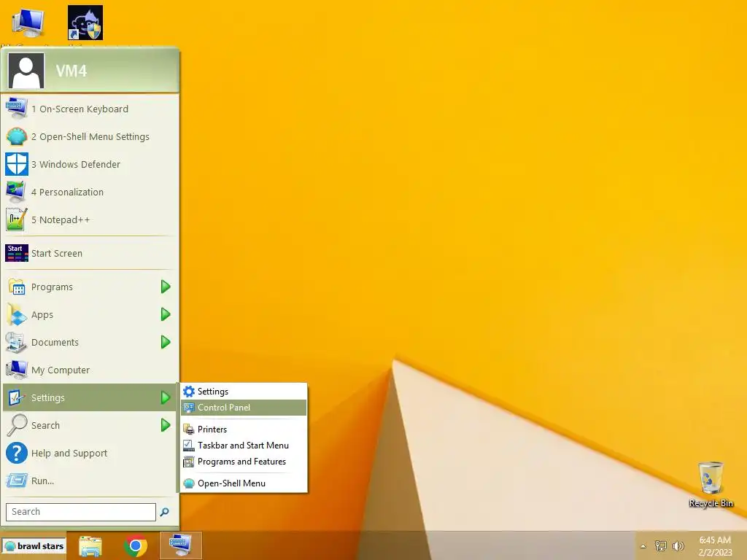747x560 pixels.
Task: Click the Open-Shell Menu Settings shell icon
Action: [x=16, y=136]
